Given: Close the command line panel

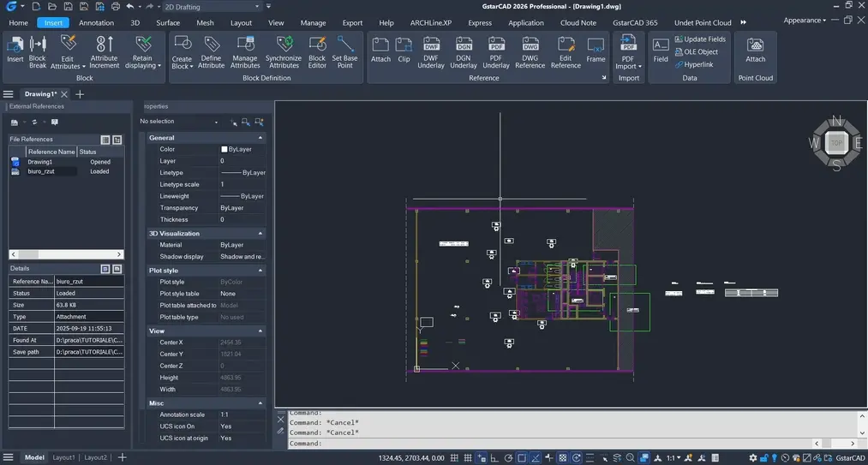Looking at the screenshot, I should pyautogui.click(x=281, y=419).
